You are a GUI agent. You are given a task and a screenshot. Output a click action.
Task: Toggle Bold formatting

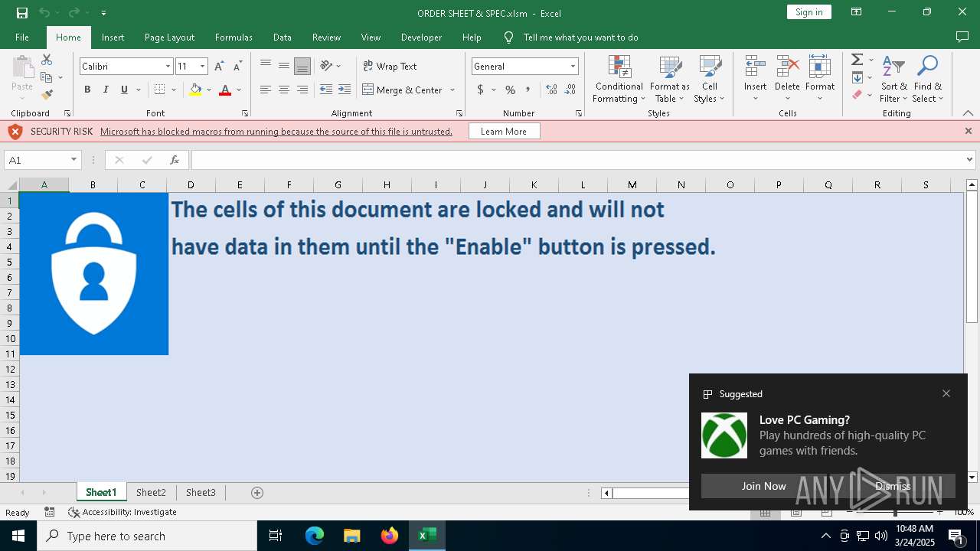(x=87, y=90)
